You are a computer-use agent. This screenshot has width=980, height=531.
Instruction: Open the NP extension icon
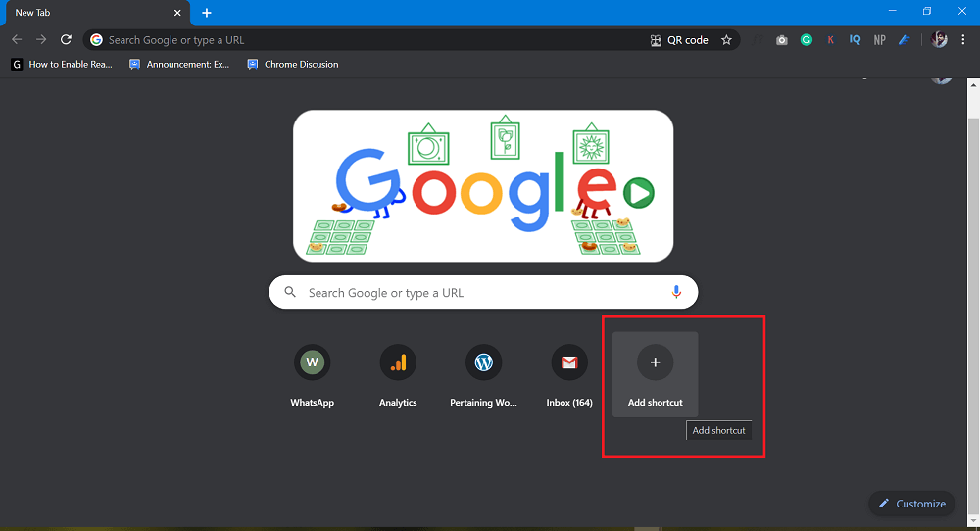(879, 40)
